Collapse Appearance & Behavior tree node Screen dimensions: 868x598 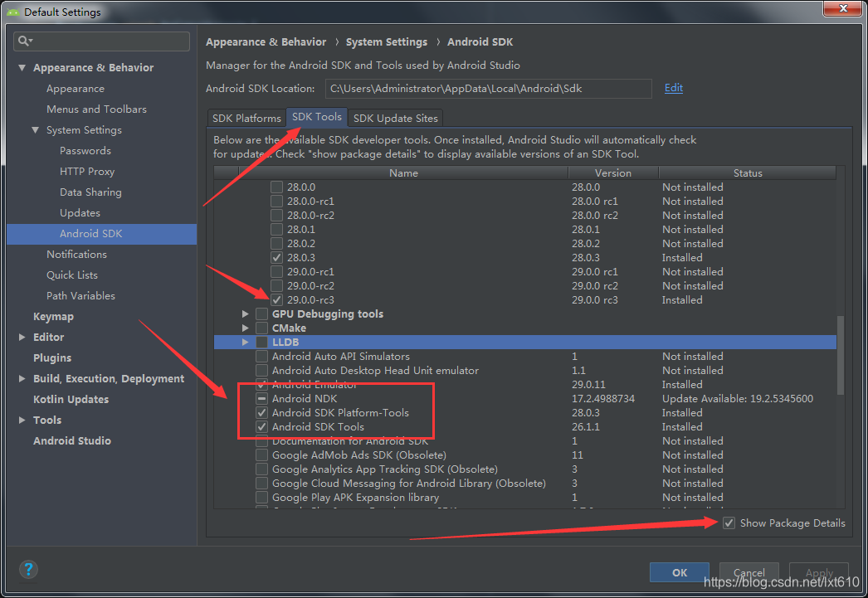pos(22,67)
